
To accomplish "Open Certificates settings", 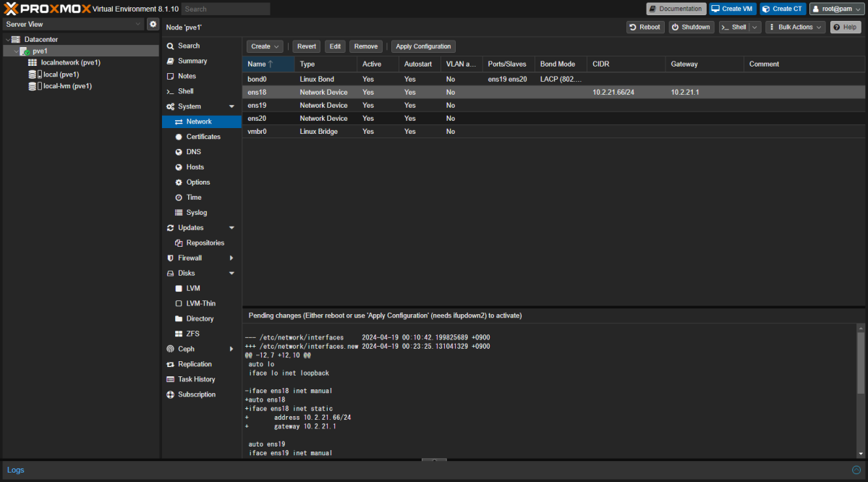I will pos(201,137).
